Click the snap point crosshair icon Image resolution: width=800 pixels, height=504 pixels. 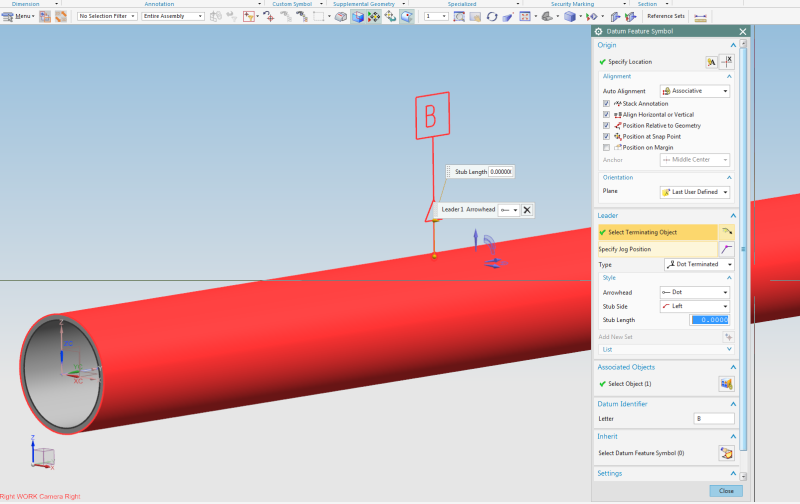269,16
